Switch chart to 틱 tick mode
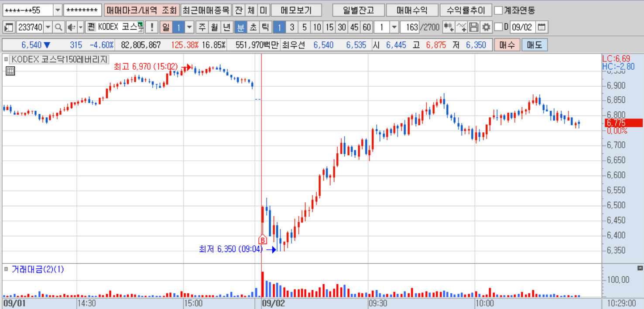This screenshot has height=309, width=644. pyautogui.click(x=265, y=27)
